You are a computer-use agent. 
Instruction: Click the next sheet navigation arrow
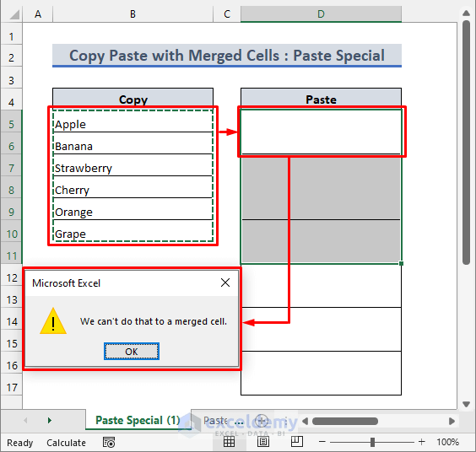point(50,421)
